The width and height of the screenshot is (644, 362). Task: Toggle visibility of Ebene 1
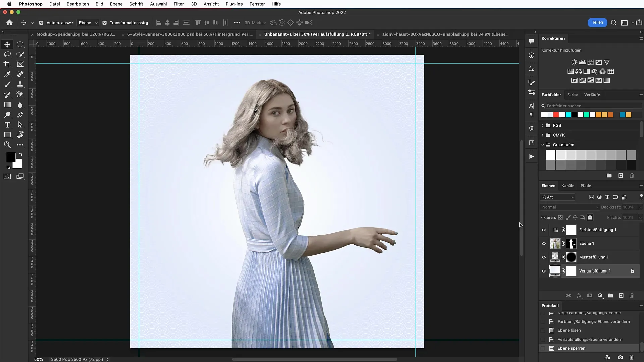tap(544, 243)
